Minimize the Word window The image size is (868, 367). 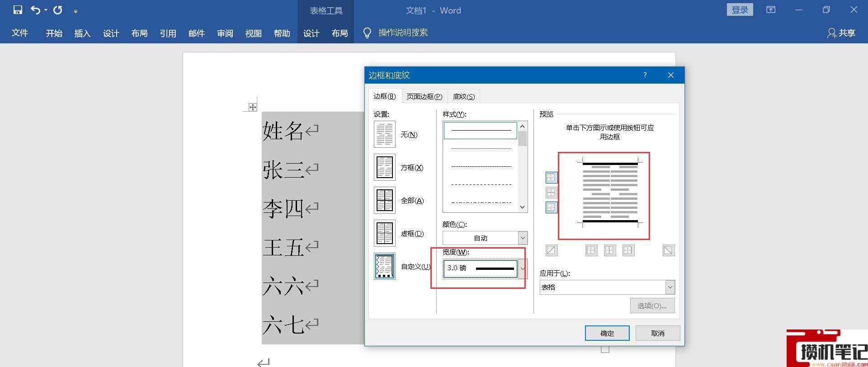pos(799,10)
